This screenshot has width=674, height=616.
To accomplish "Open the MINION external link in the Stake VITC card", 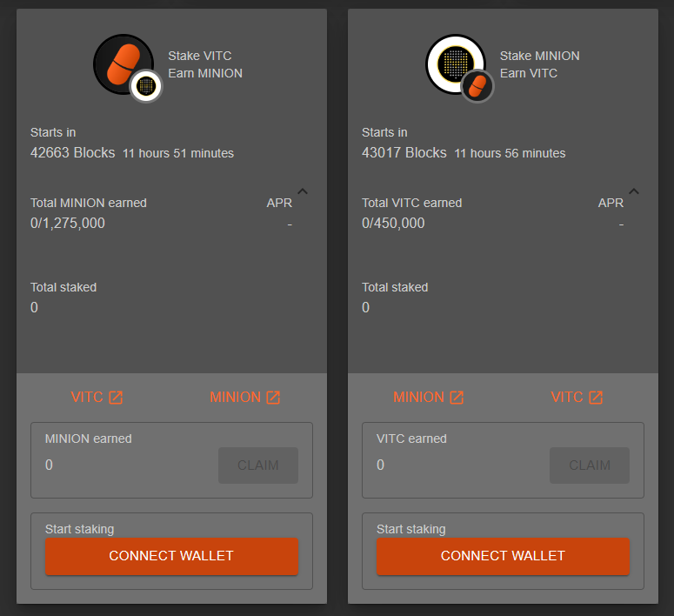I will (245, 397).
